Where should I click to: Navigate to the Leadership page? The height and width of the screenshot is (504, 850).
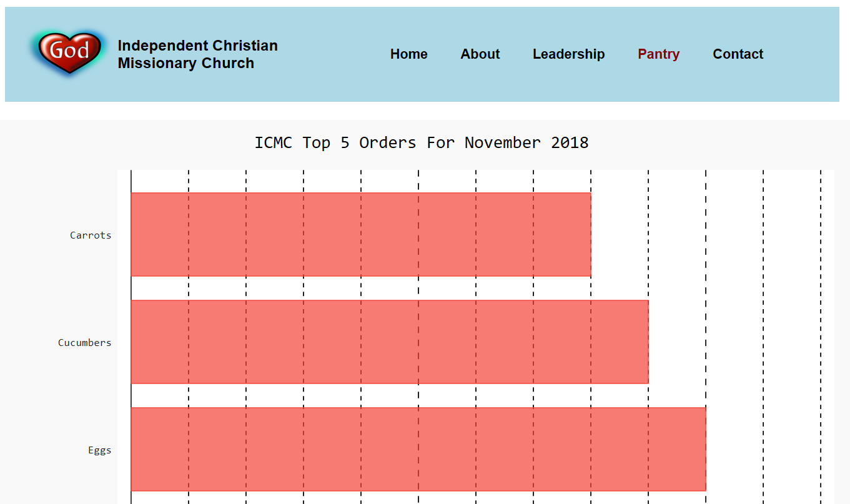568,54
